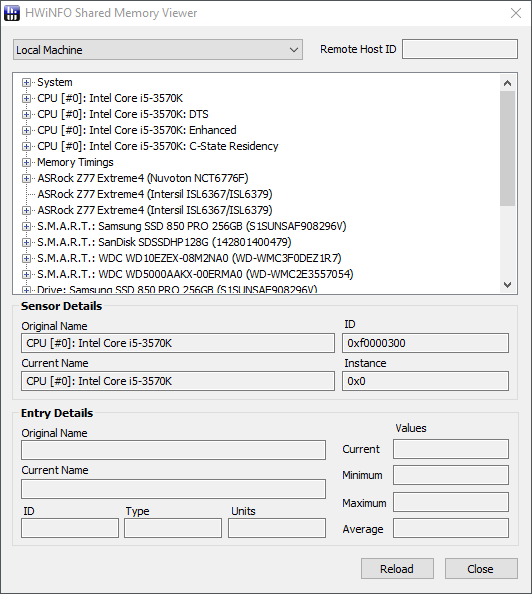Select S.M.A.R.T.: WDC WD5000AAKX-00ERMA0 row
This screenshot has height=594, width=532.
(x=195, y=274)
